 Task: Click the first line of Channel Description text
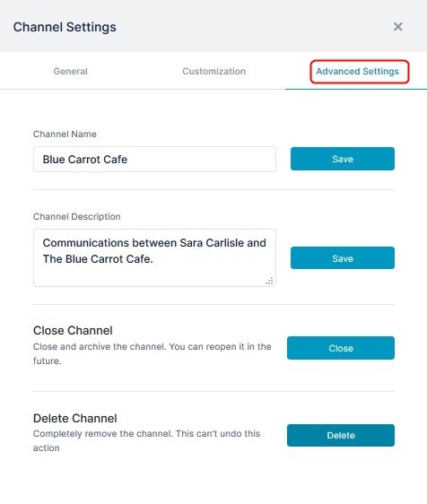(x=154, y=243)
